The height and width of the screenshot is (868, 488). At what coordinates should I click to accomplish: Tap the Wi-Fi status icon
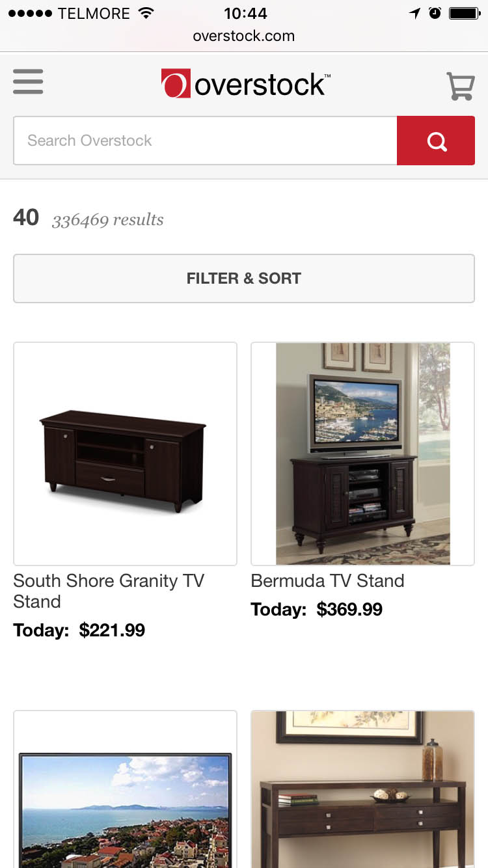[146, 13]
